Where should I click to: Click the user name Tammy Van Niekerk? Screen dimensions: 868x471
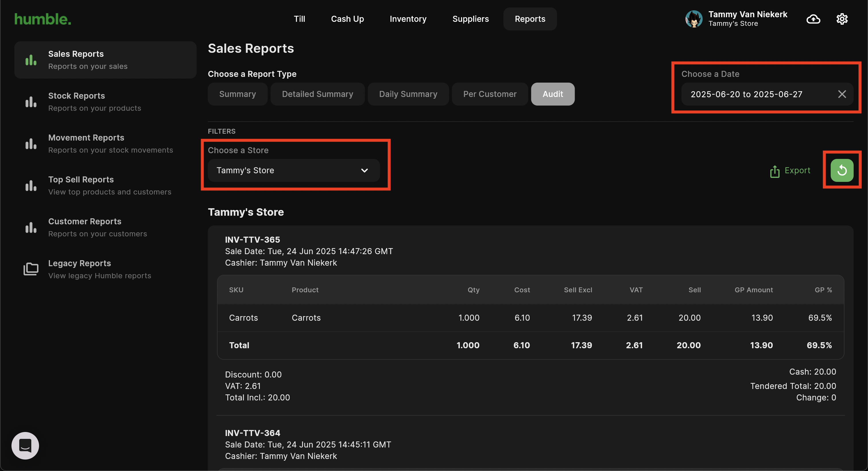coord(748,14)
